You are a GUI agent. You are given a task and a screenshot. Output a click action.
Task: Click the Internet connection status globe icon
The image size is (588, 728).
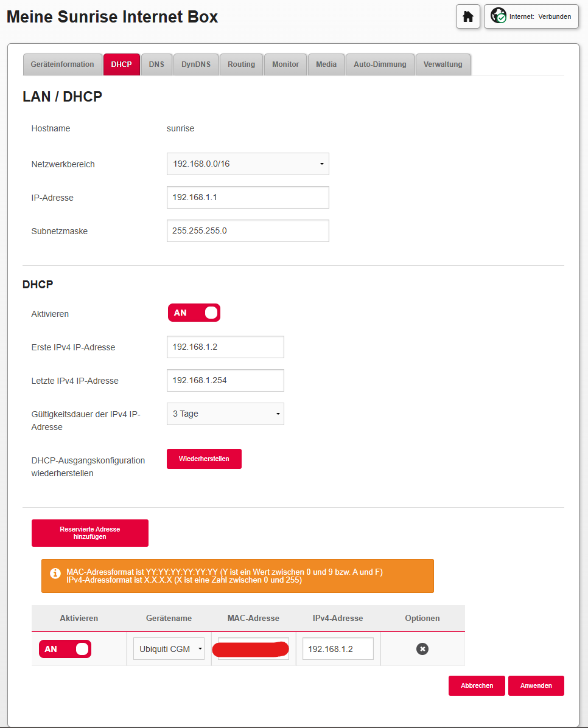click(x=499, y=16)
